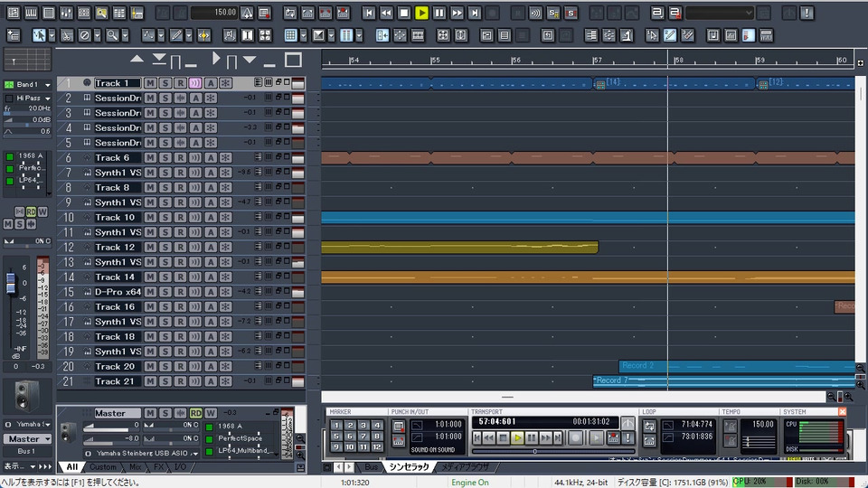Viewport: 868px width, 488px height.
Task: Arm Track 12 for recording
Action: 180,248
